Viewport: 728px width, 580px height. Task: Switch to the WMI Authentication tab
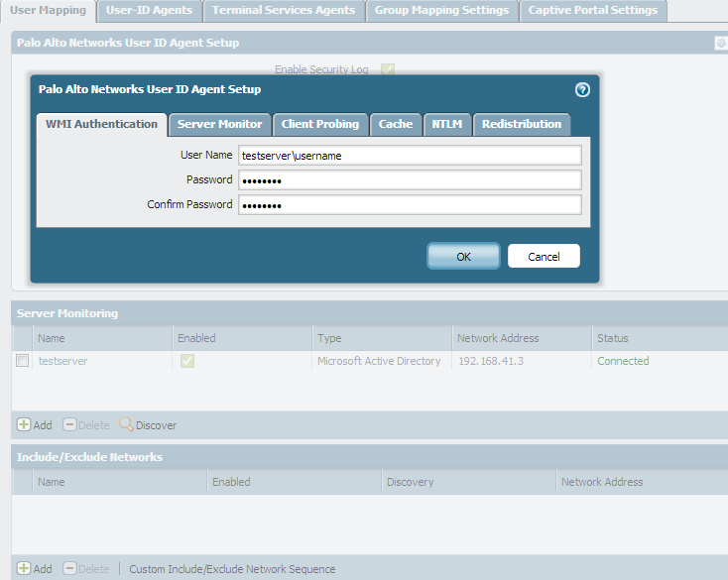pos(102,124)
